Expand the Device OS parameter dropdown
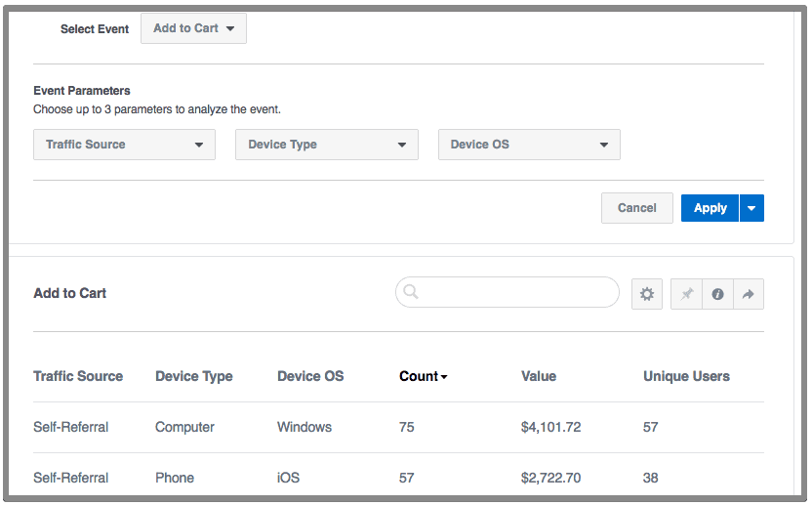 (x=528, y=145)
